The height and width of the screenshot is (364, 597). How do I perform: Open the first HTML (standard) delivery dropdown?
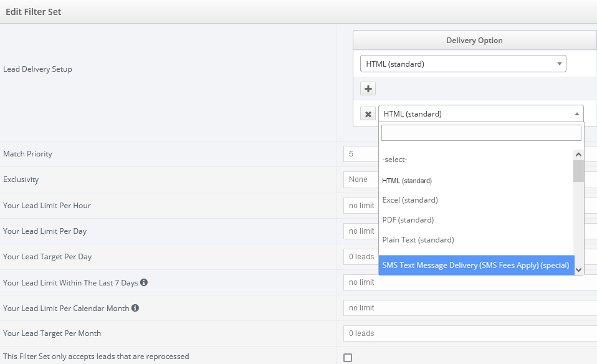click(x=462, y=64)
